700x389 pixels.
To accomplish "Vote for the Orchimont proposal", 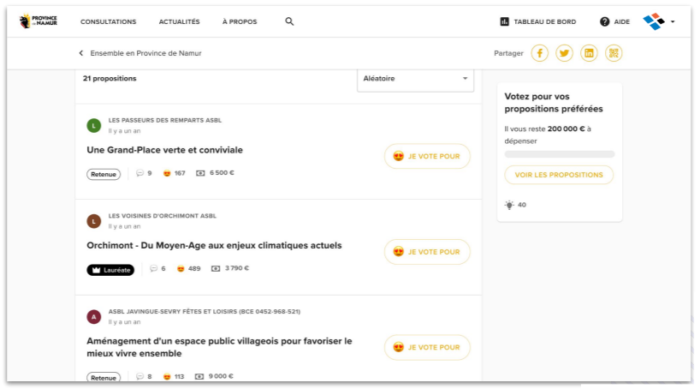I will 427,252.
